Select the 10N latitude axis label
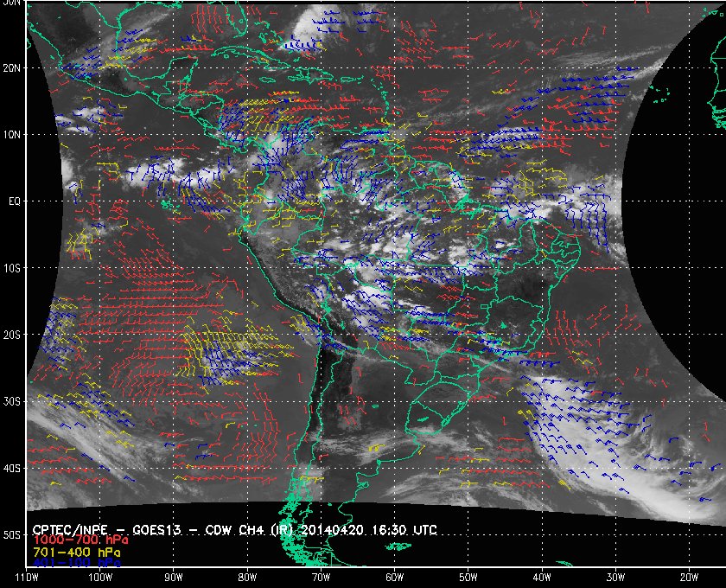The width and height of the screenshot is (726, 588). click(x=12, y=135)
